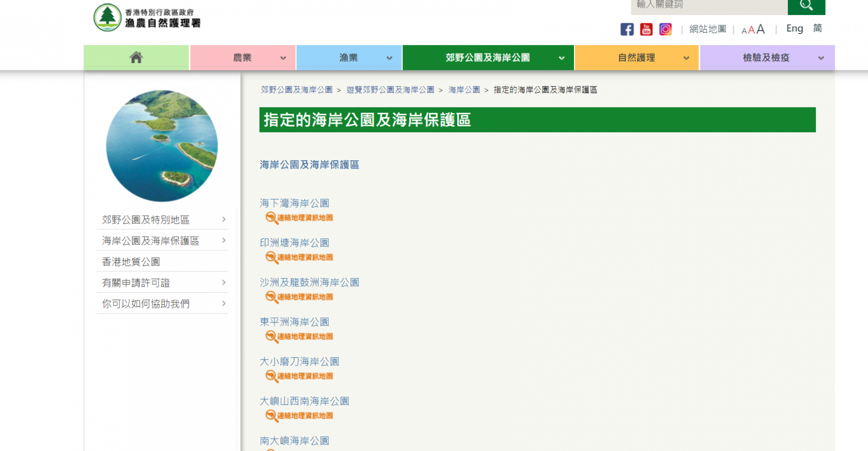Open geo-info map link under 印洲塘海岸公園
Screen dimensions: 868x451
click(299, 257)
